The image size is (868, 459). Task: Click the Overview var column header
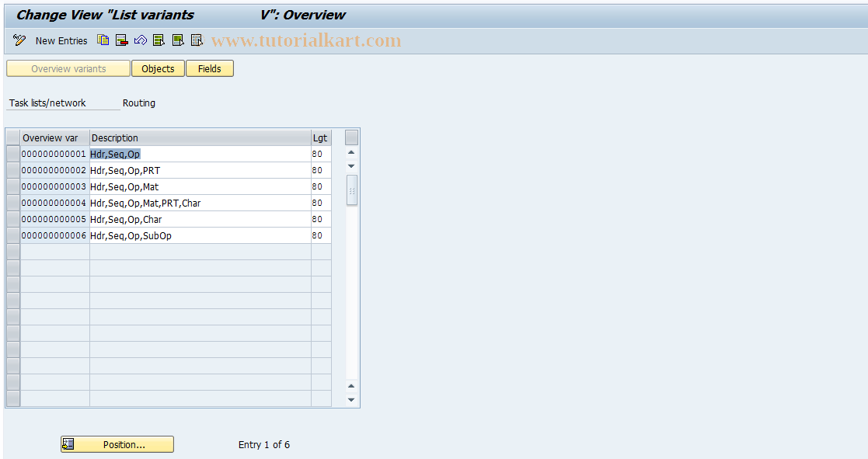click(x=55, y=137)
